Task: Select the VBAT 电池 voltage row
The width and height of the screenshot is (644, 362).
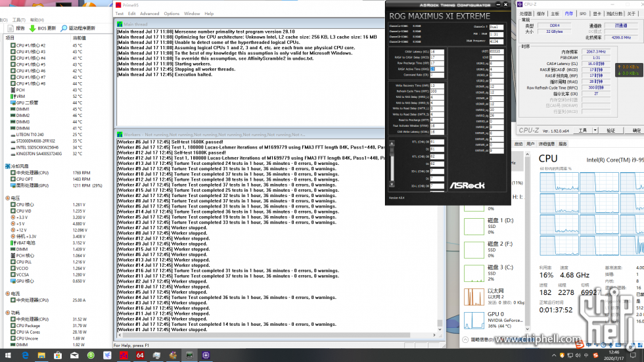Action: coord(49,243)
